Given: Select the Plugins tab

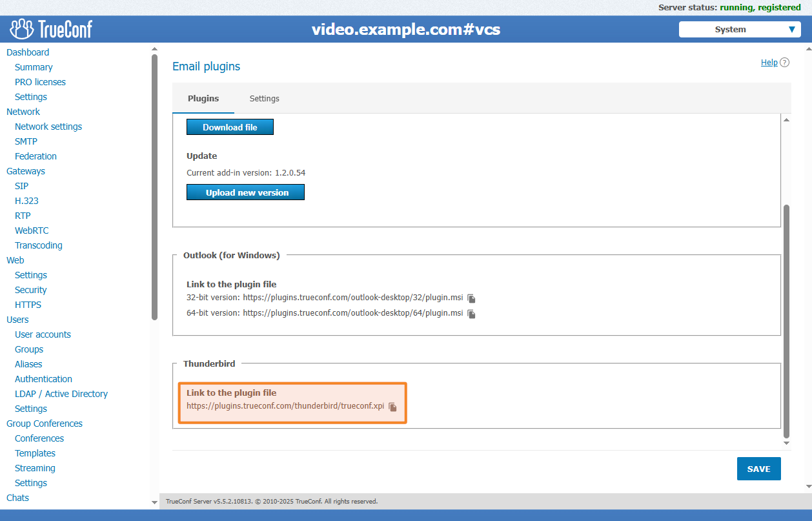Looking at the screenshot, I should pyautogui.click(x=203, y=99).
